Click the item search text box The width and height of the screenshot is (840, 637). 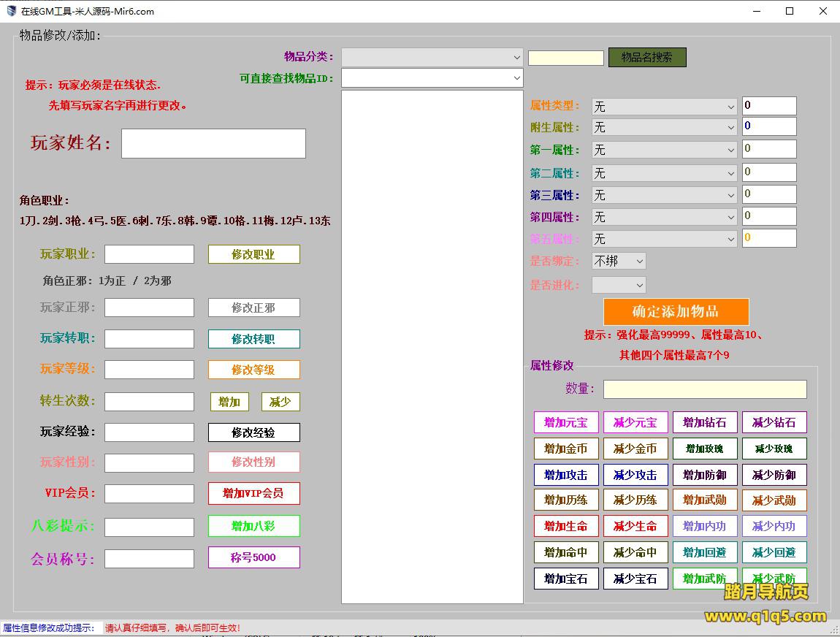pyautogui.click(x=565, y=58)
